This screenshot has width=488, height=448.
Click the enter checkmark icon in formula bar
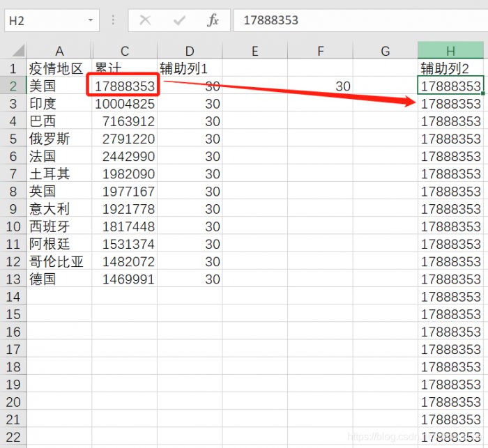(179, 20)
